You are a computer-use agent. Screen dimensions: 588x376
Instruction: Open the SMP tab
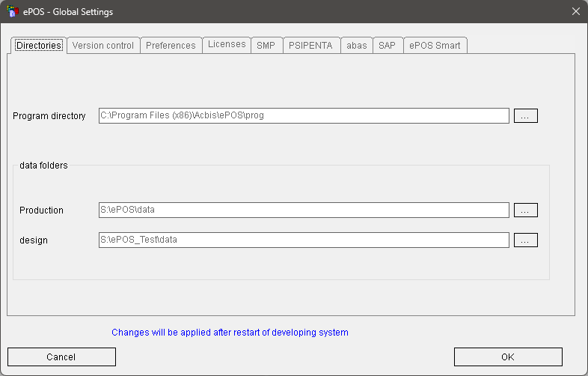(x=266, y=46)
